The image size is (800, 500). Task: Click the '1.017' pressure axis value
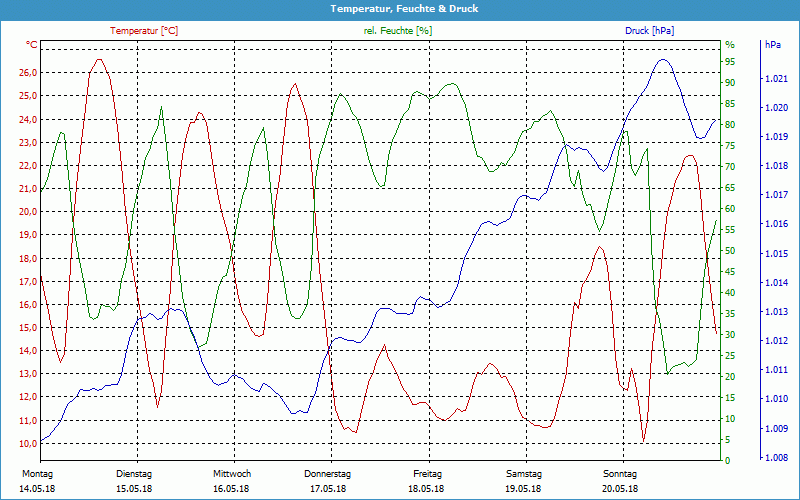click(x=777, y=195)
